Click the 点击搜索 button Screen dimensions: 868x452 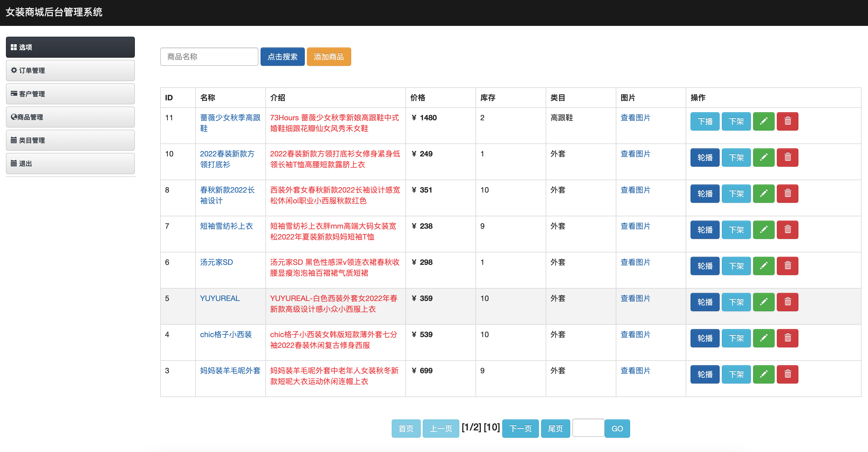282,57
